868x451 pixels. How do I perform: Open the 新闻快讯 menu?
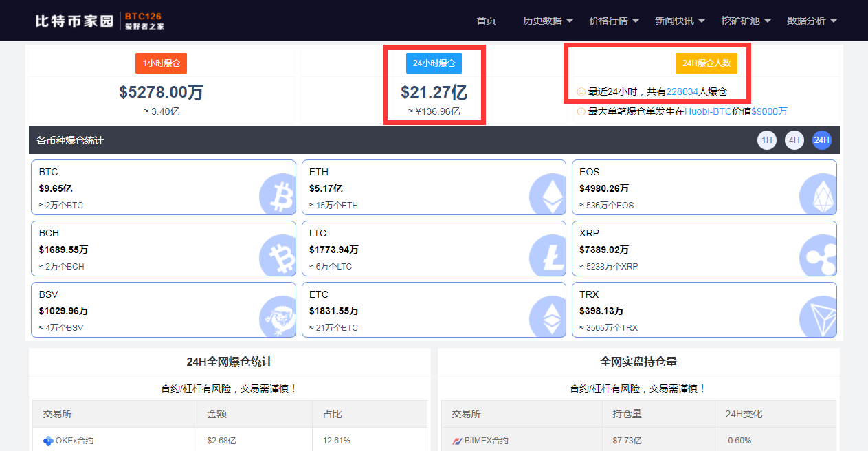(674, 21)
